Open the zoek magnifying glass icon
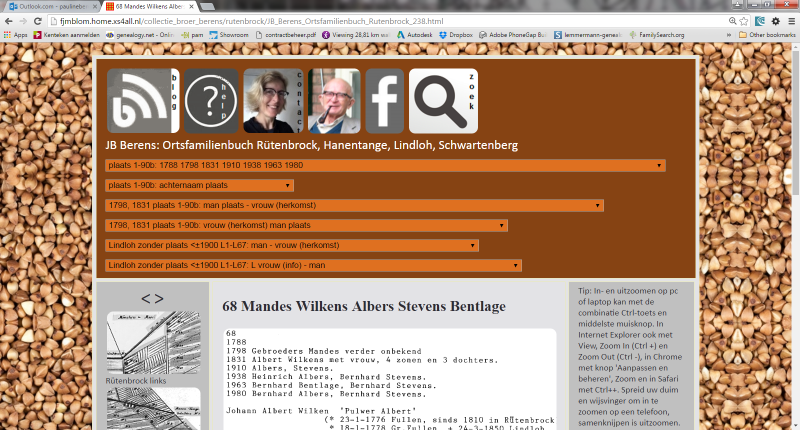Image resolution: width=800 pixels, height=430 pixels. coord(443,101)
